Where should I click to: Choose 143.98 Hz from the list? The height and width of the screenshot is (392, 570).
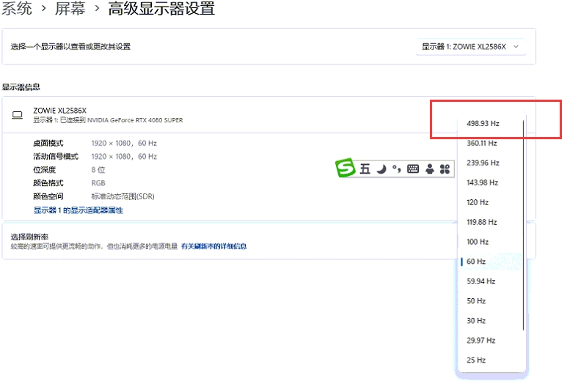coord(490,182)
